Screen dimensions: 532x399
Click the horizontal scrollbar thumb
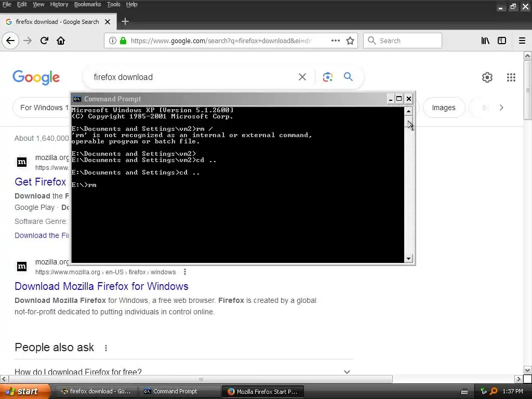[201, 379]
